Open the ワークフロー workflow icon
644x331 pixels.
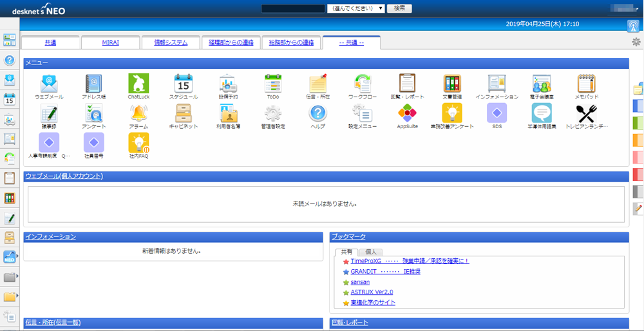(362, 84)
